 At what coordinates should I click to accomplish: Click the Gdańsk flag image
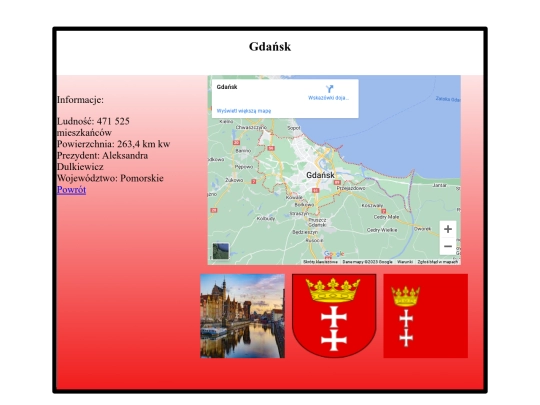tap(426, 316)
